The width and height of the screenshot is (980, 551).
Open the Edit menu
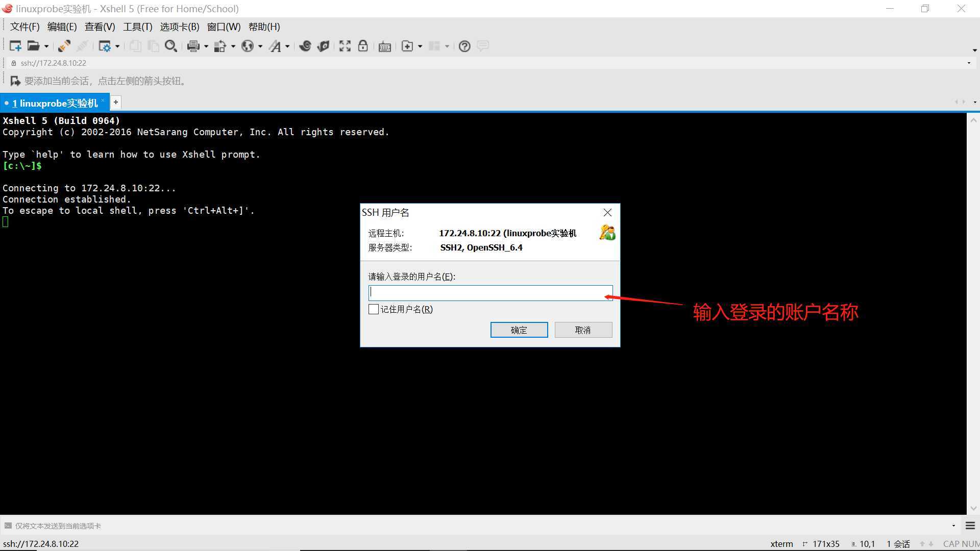click(62, 27)
